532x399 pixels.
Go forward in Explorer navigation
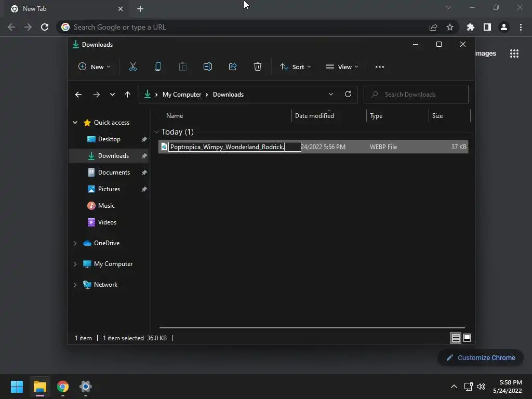point(96,95)
